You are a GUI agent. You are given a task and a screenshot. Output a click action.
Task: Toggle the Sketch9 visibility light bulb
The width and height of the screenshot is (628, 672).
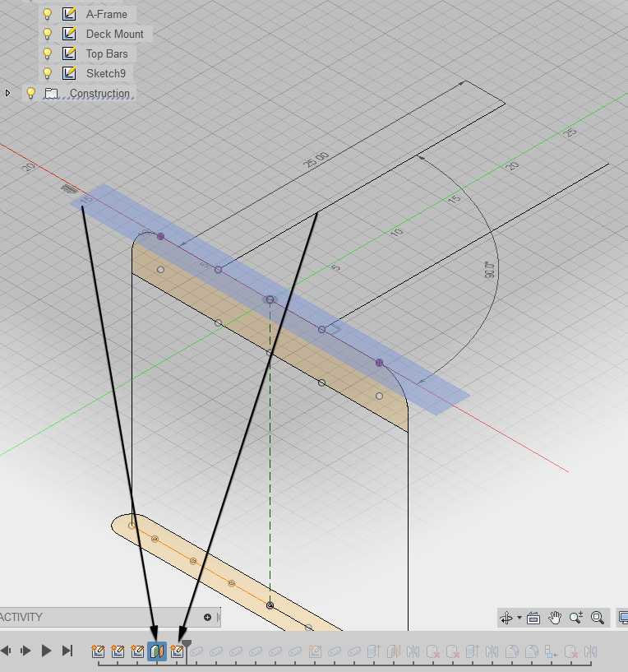tap(48, 73)
